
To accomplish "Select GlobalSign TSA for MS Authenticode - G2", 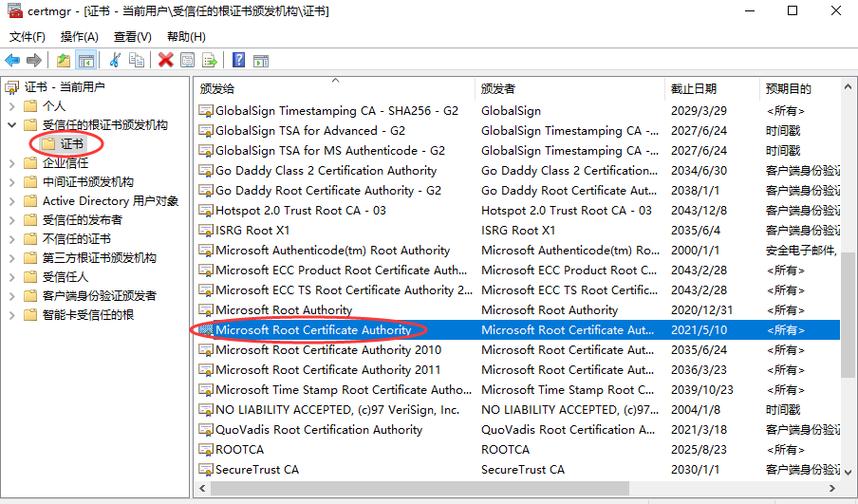I will (517, 151).
